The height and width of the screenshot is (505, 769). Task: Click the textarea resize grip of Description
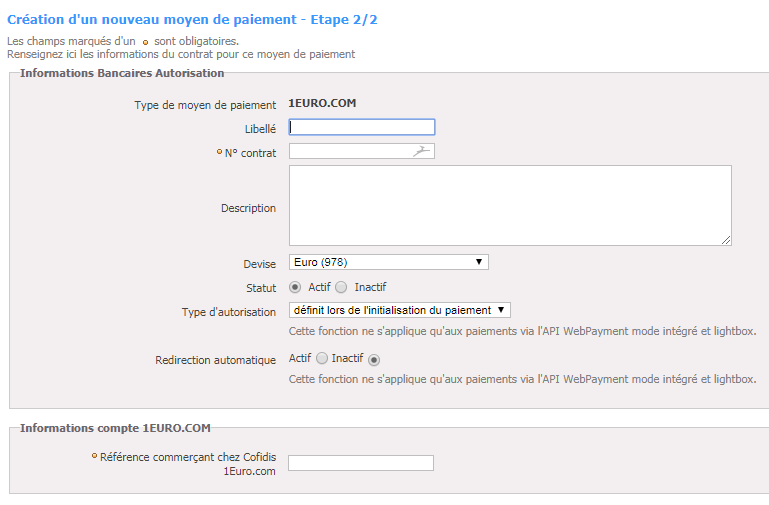coord(726,240)
